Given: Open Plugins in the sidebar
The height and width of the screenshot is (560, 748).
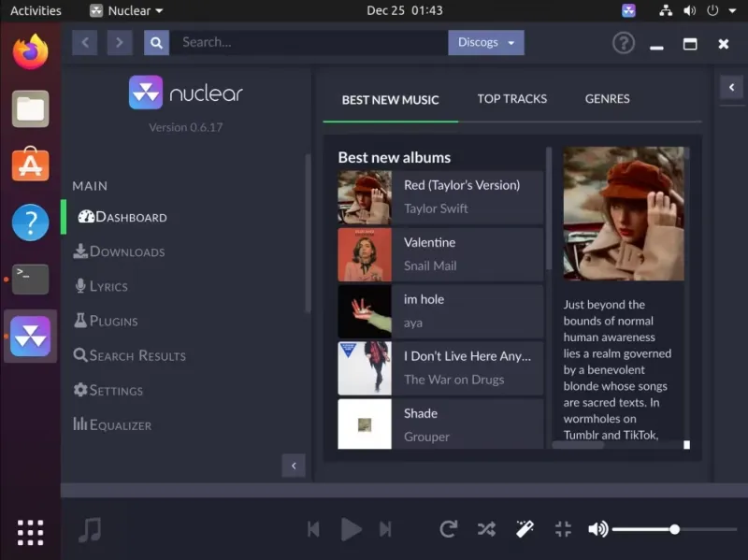Looking at the screenshot, I should [106, 321].
